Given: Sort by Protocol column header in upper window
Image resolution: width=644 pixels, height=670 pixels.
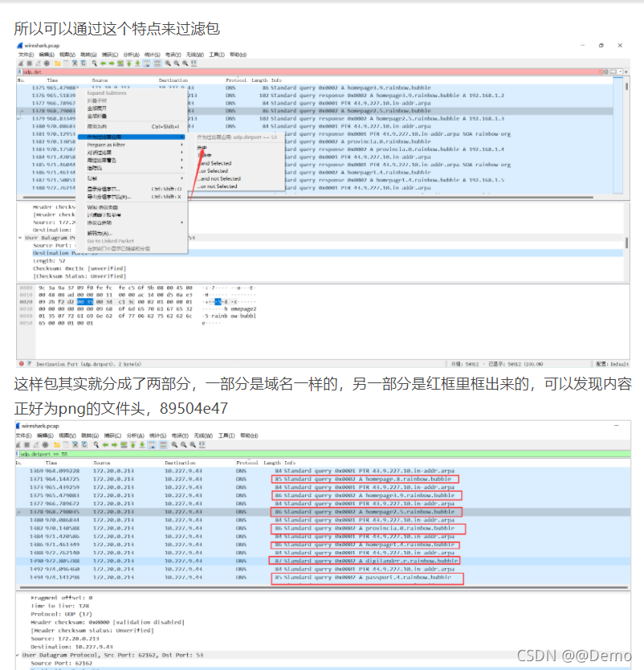Looking at the screenshot, I should (236, 80).
